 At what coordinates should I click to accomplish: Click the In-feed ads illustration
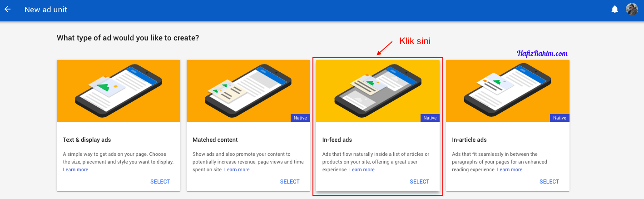[378, 91]
